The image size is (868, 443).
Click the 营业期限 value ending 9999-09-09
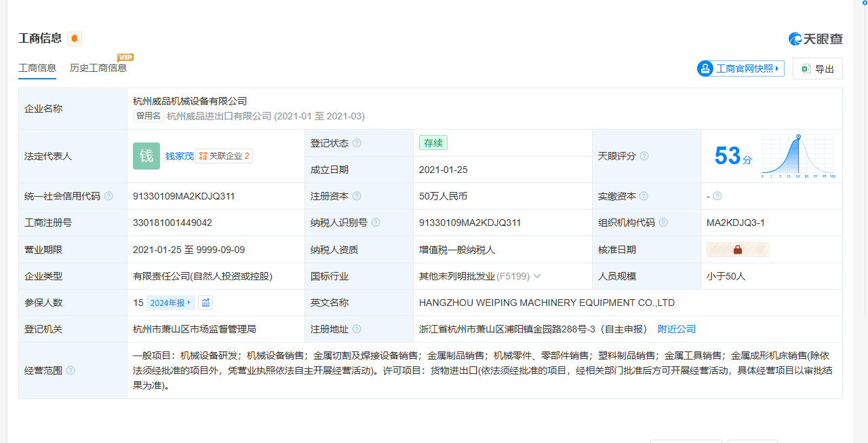point(189,250)
